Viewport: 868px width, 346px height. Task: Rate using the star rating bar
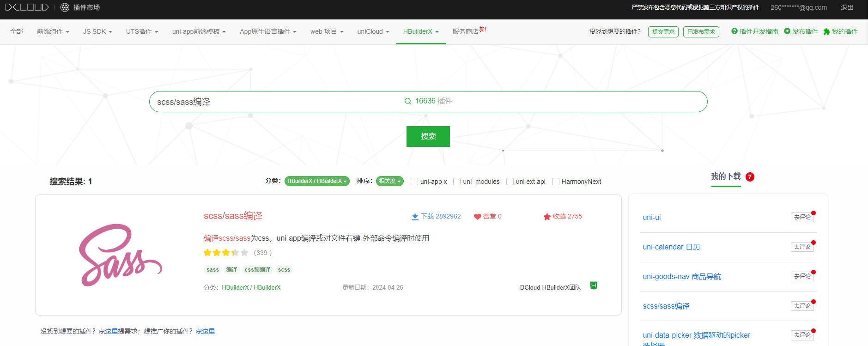pos(226,253)
